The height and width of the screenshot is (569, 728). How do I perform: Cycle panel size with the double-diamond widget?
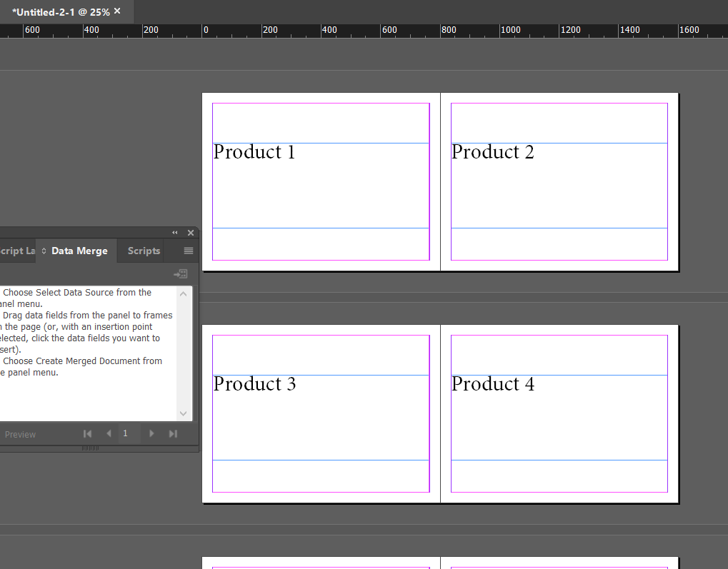pyautogui.click(x=43, y=251)
